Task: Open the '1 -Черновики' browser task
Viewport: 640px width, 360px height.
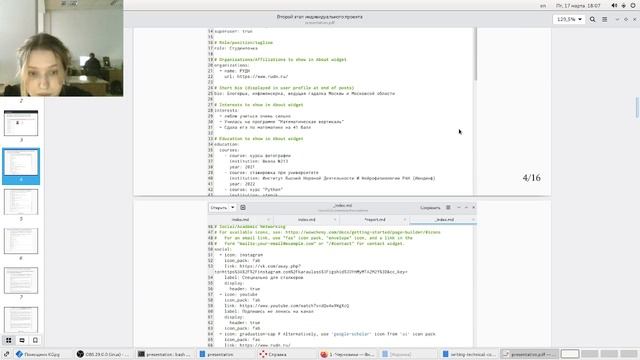Action: click(346, 354)
